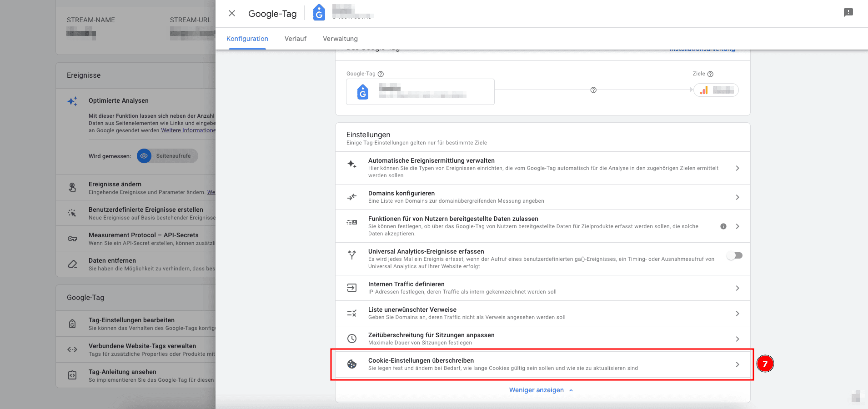Open Liste unerwünschter Verweise chevron
The height and width of the screenshot is (409, 868).
click(737, 314)
